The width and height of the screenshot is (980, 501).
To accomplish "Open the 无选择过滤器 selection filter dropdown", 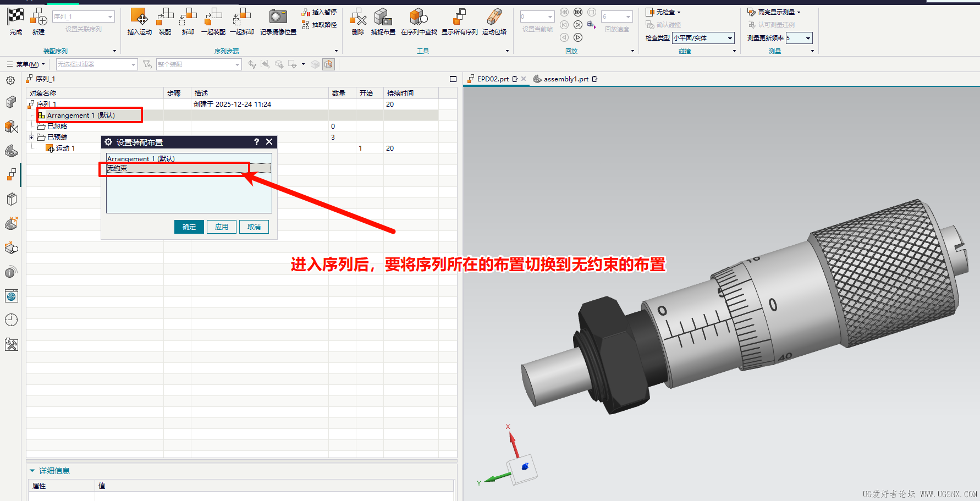I will coord(96,64).
